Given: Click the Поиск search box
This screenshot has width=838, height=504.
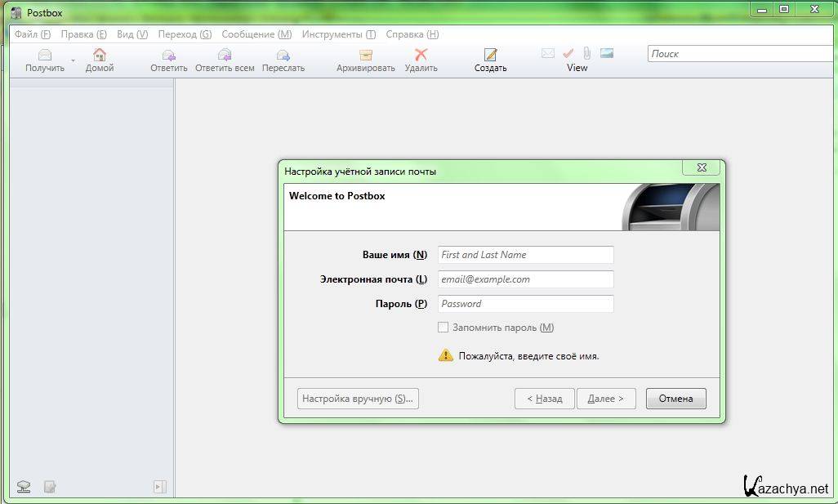Looking at the screenshot, I should click(739, 54).
